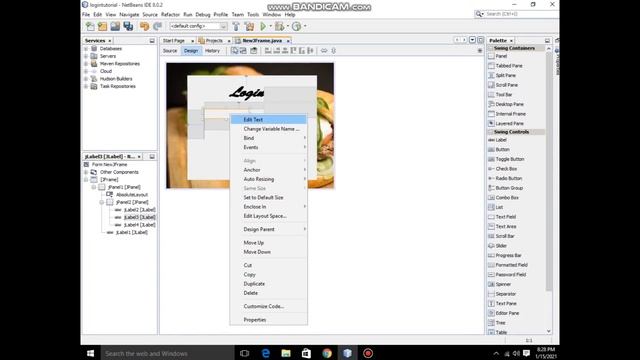Click the IDE search field

coord(516,14)
